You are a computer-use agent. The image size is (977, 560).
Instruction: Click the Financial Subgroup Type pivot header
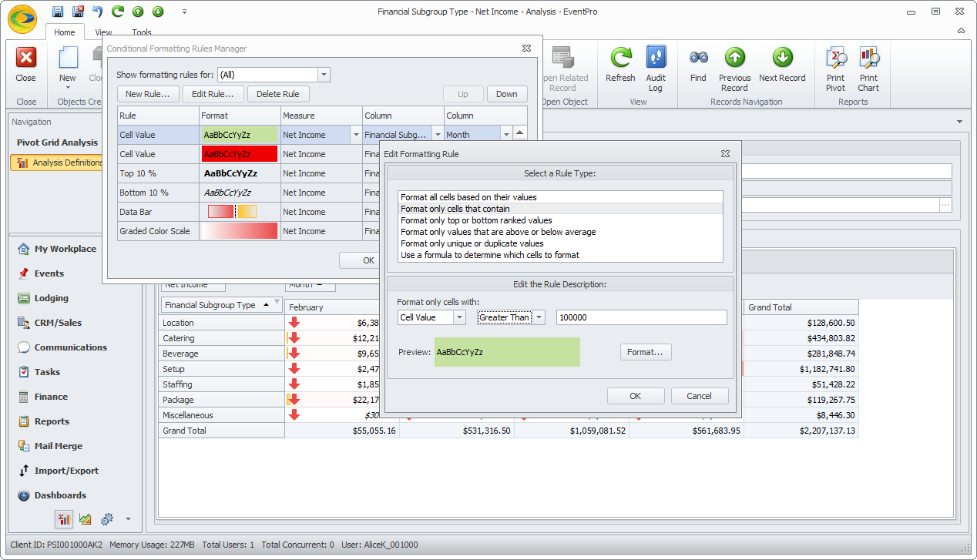pyautogui.click(x=222, y=305)
